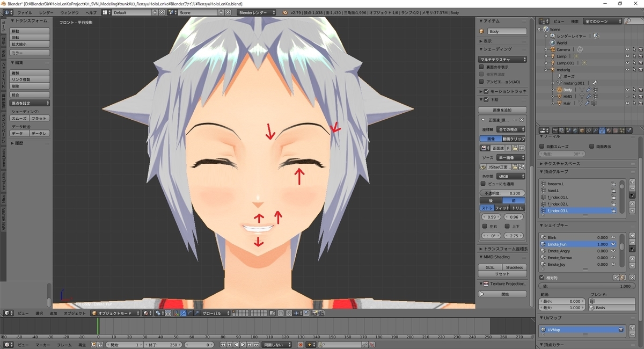Screen dimensions: 644x349
Task: Open the レンダー menu
Action: [47, 12]
